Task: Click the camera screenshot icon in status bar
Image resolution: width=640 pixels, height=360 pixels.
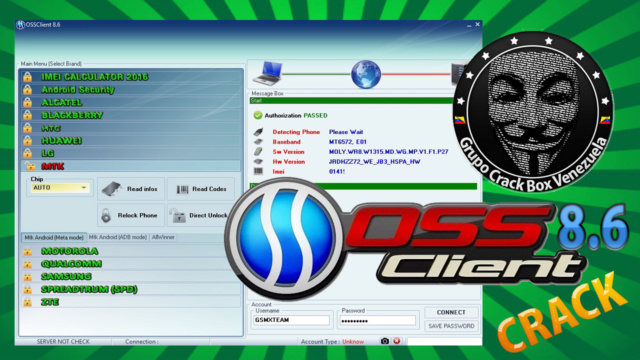Action: [x=384, y=341]
